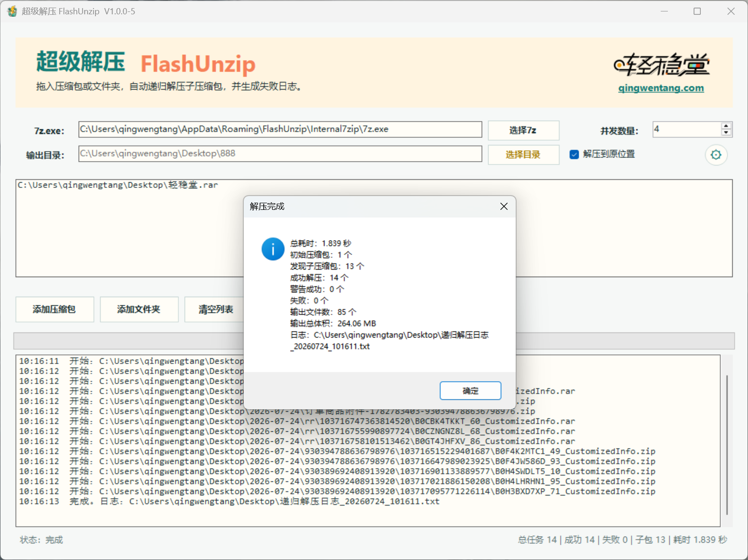The width and height of the screenshot is (748, 560).
Task: Minimize the FlashUnzip window
Action: (664, 11)
